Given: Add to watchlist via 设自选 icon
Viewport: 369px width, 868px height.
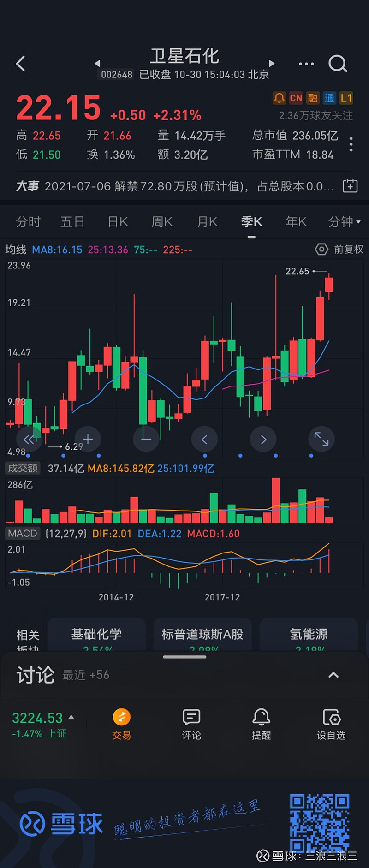Looking at the screenshot, I should 331,724.
